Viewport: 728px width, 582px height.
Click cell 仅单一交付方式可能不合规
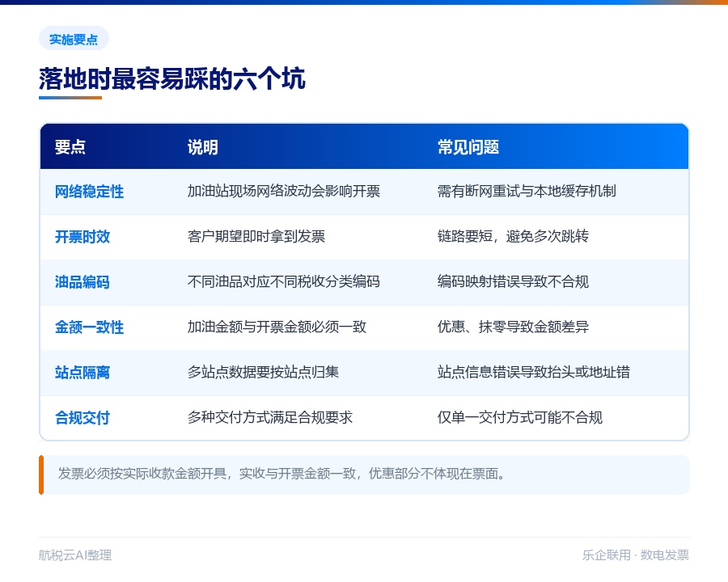(520, 418)
